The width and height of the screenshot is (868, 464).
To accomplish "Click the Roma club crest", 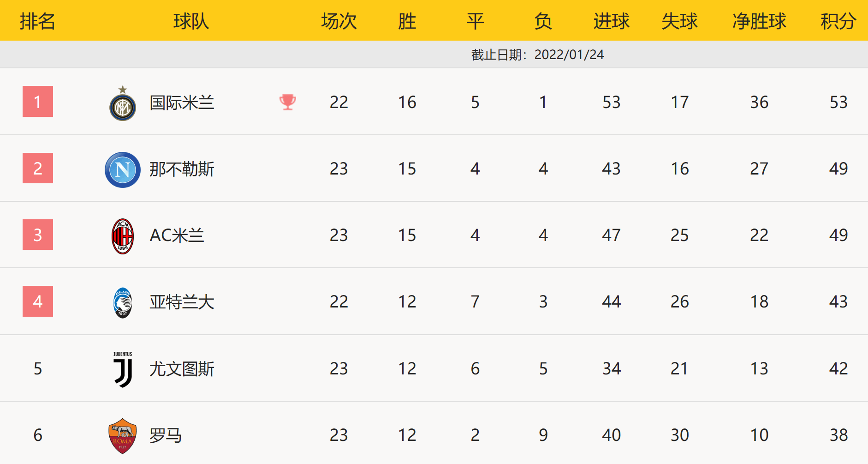I will point(122,435).
